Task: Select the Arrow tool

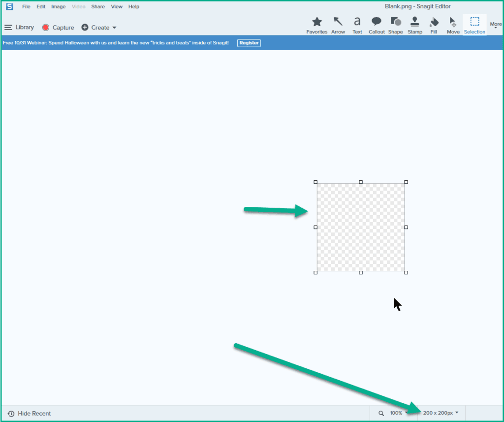Action: pyautogui.click(x=338, y=25)
